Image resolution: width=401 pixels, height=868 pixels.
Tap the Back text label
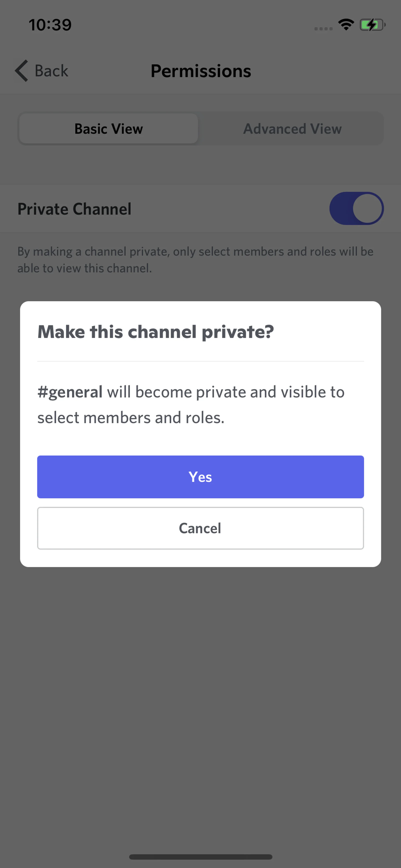click(x=52, y=71)
